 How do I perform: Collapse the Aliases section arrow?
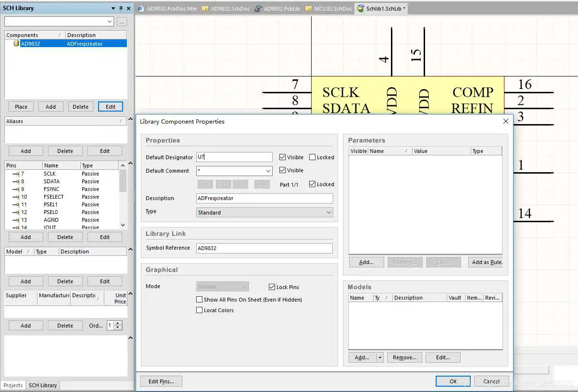(130, 119)
